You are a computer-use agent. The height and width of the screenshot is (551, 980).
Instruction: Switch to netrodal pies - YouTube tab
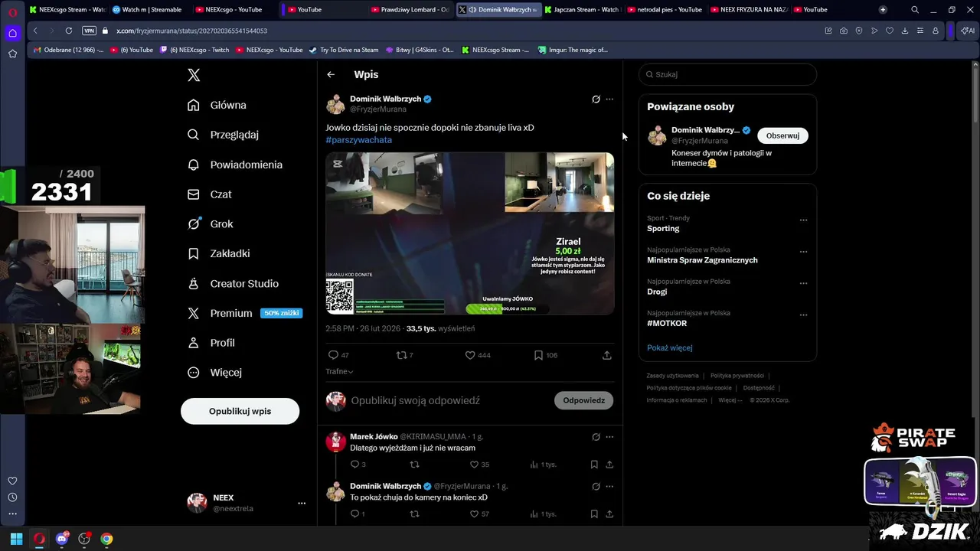point(664,9)
